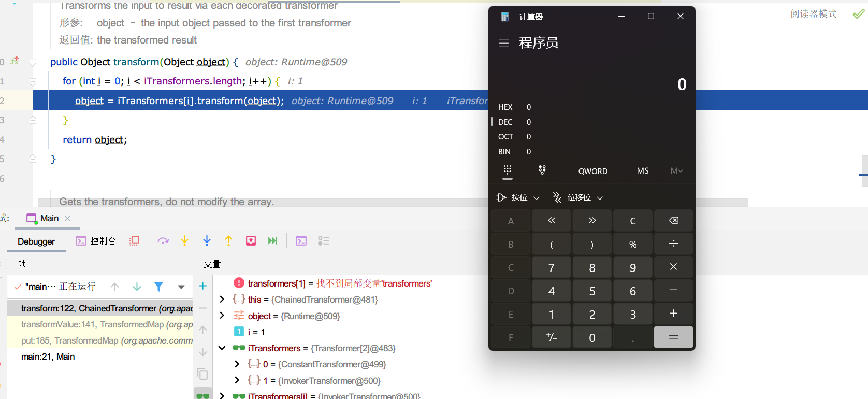
Task: Click the plus key in calculator
Action: click(673, 313)
